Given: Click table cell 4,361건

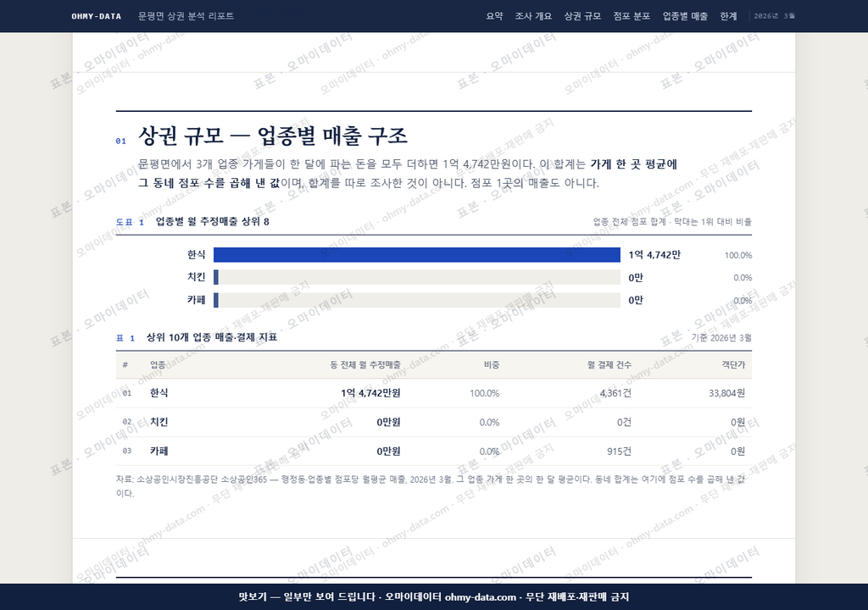Looking at the screenshot, I should pos(615,393).
